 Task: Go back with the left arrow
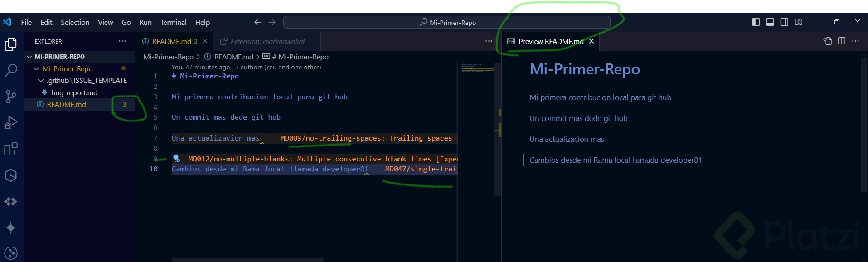coord(258,22)
